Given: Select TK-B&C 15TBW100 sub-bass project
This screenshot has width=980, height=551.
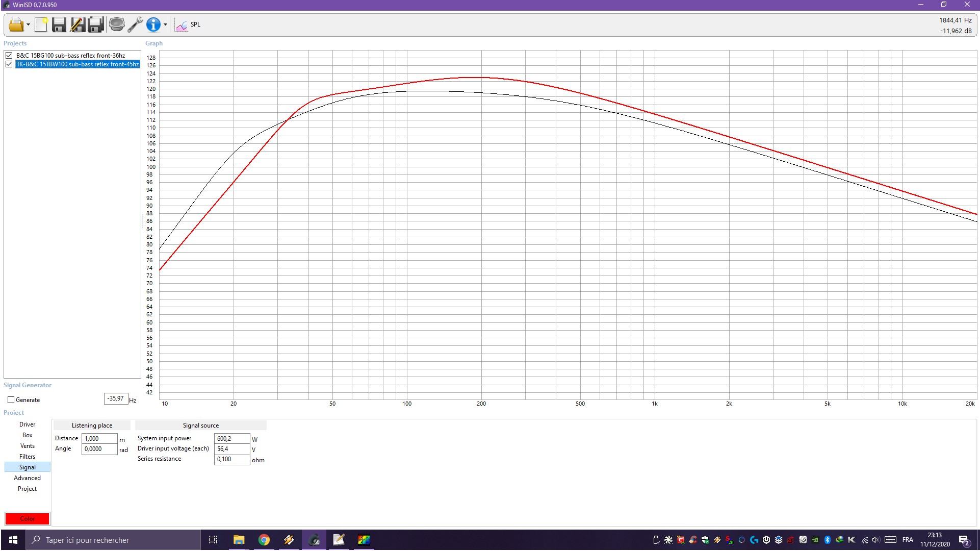Looking at the screenshot, I should coord(78,64).
